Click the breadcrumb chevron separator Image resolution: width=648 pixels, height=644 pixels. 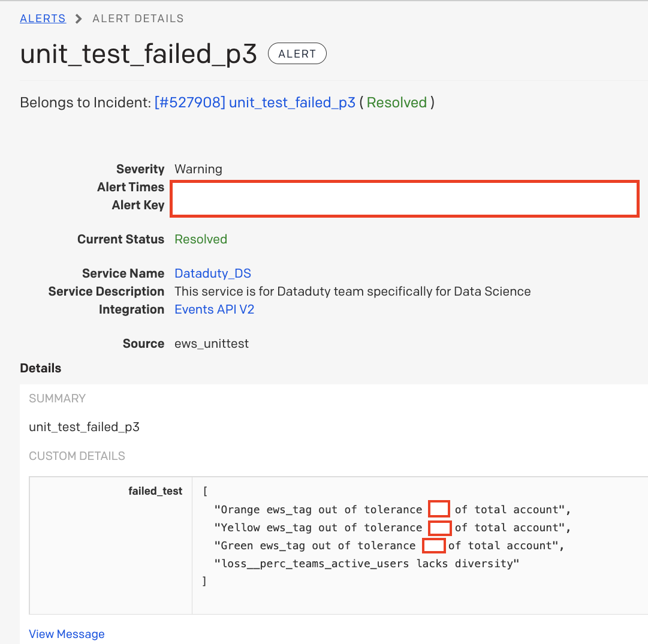(79, 19)
